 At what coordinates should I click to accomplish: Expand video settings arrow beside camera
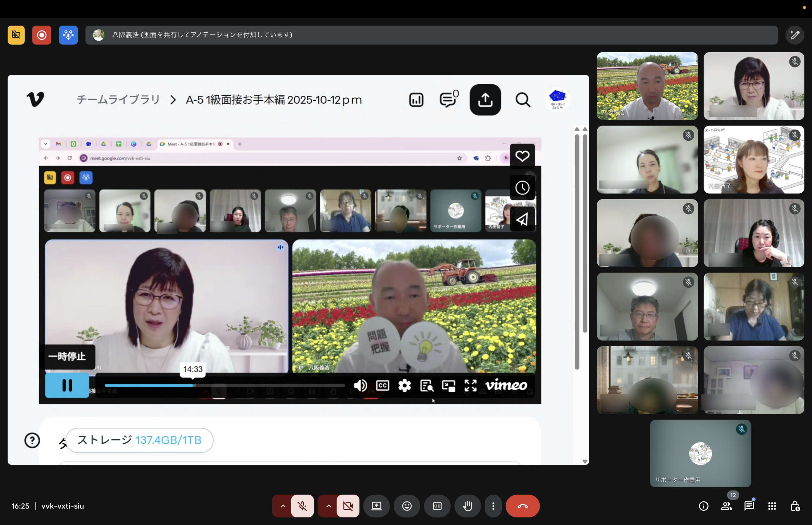328,506
